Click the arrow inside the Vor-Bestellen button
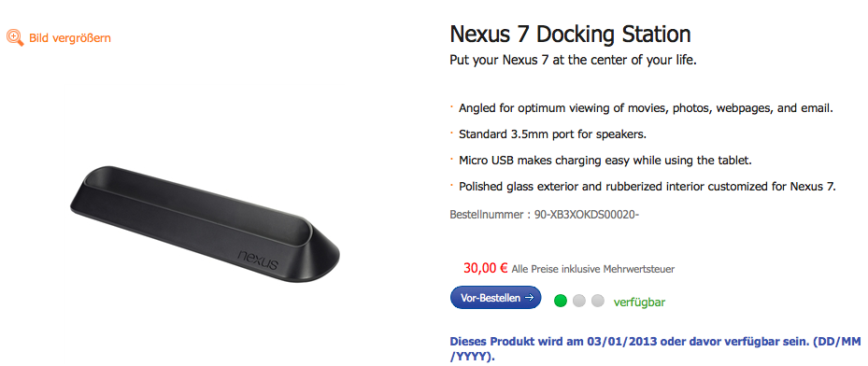Screen dimensions: 868x366 pos(529,298)
